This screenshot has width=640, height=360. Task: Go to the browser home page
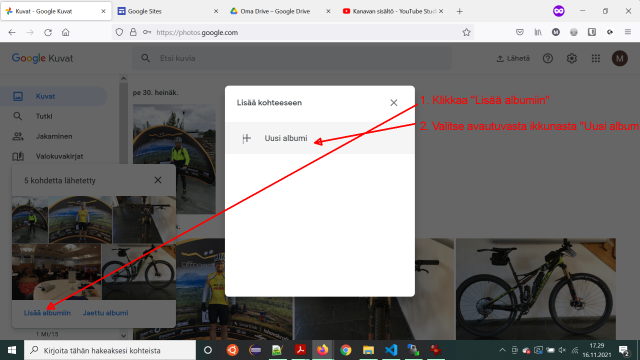66,32
